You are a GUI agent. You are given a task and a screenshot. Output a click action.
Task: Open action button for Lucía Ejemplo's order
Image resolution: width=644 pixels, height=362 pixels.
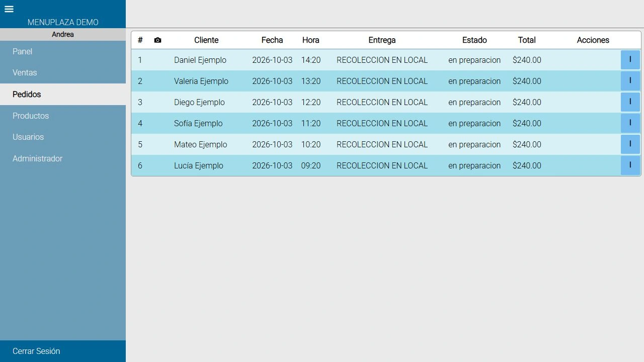(630, 165)
